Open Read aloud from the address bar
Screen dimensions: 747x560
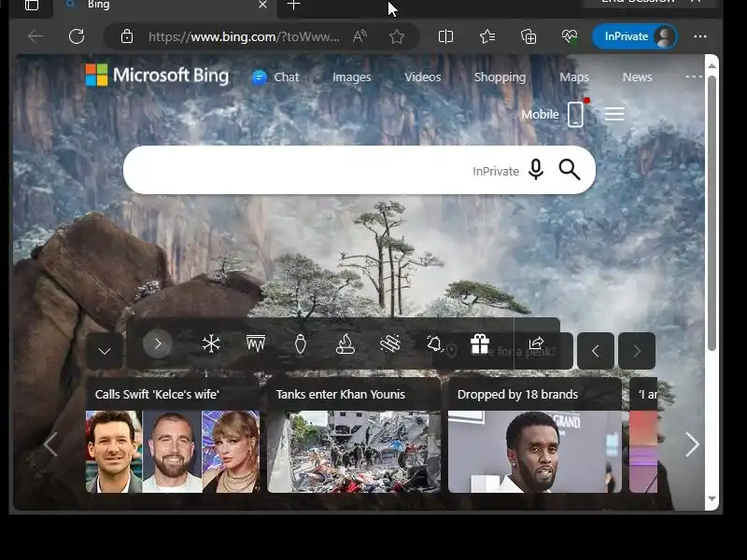coord(359,36)
